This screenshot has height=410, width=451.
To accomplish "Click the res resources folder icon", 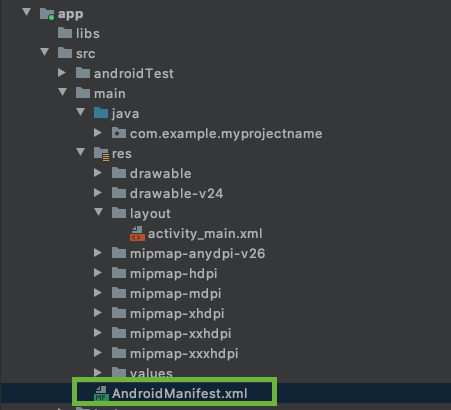I will click(x=101, y=154).
